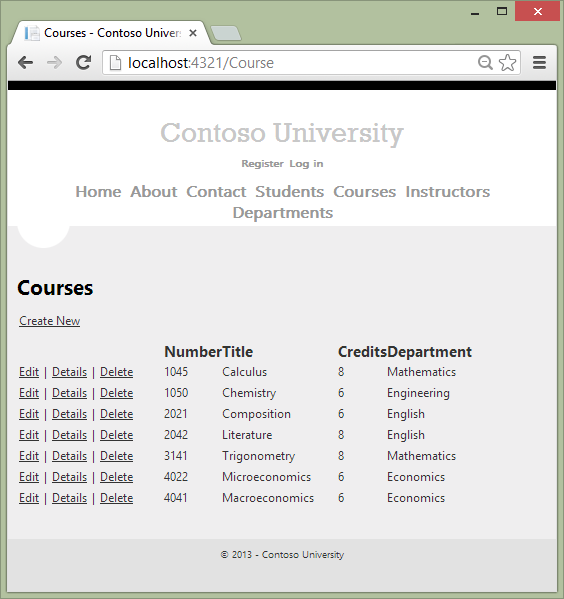Select course number 1045
This screenshot has height=599, width=564.
coord(176,372)
